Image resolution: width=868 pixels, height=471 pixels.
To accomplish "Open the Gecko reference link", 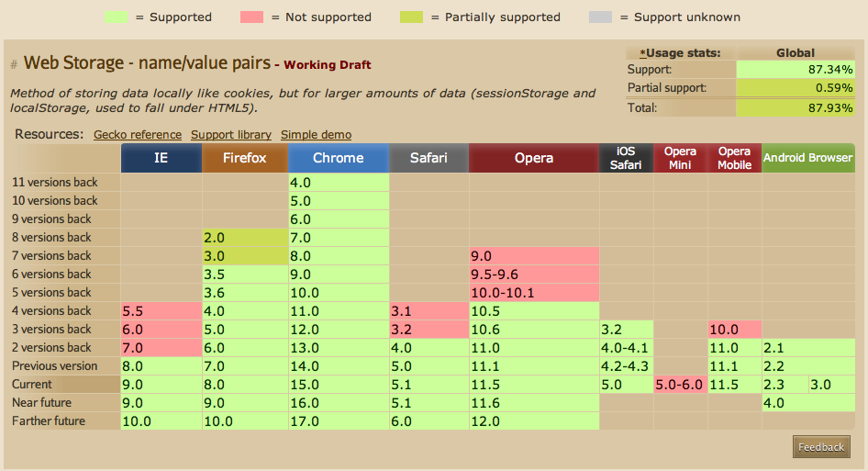I will 138,135.
